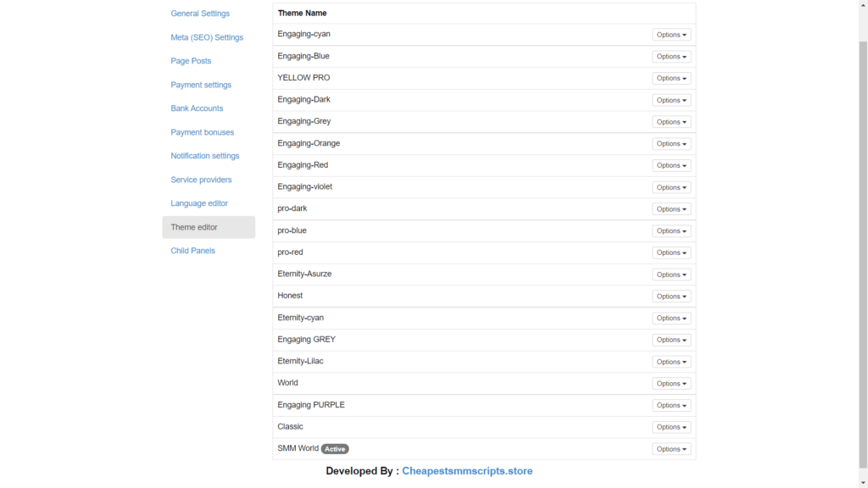Screen dimensions: 868x488
Task: Open Options dropdown for SMM World theme
Action: tap(671, 449)
